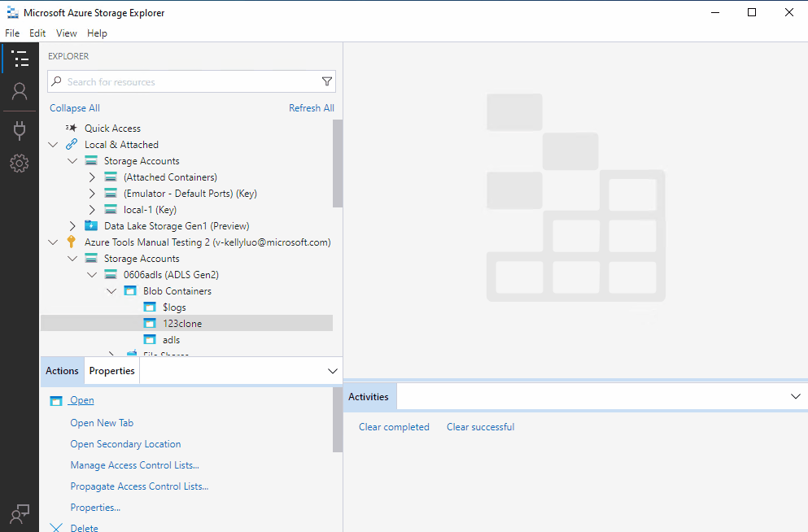Open the Explorer panel from the vertical toolbar
The width and height of the screenshot is (808, 532).
pyautogui.click(x=20, y=59)
